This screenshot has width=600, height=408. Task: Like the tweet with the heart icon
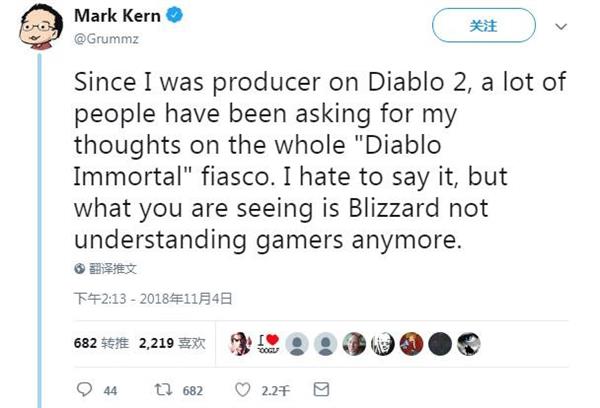[x=241, y=389]
